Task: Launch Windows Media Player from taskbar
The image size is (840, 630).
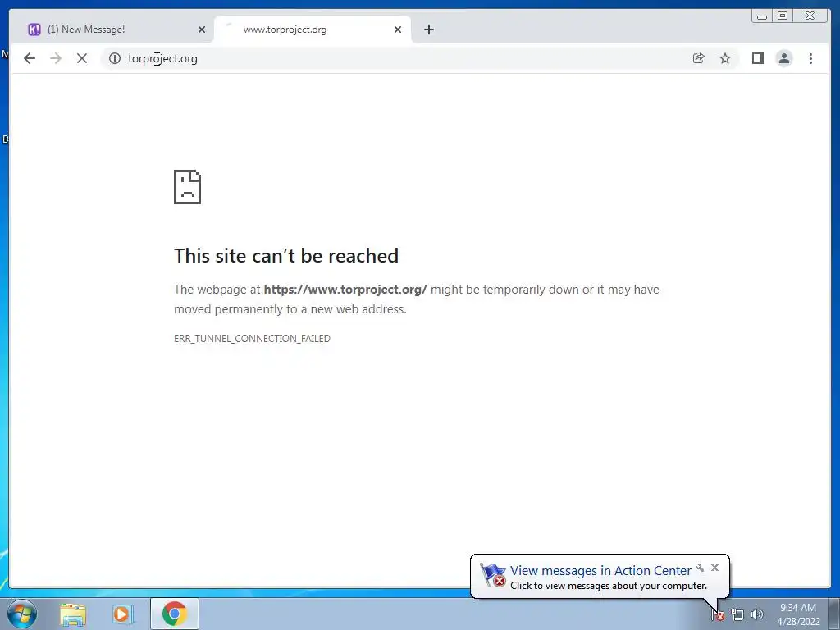Action: point(121,614)
